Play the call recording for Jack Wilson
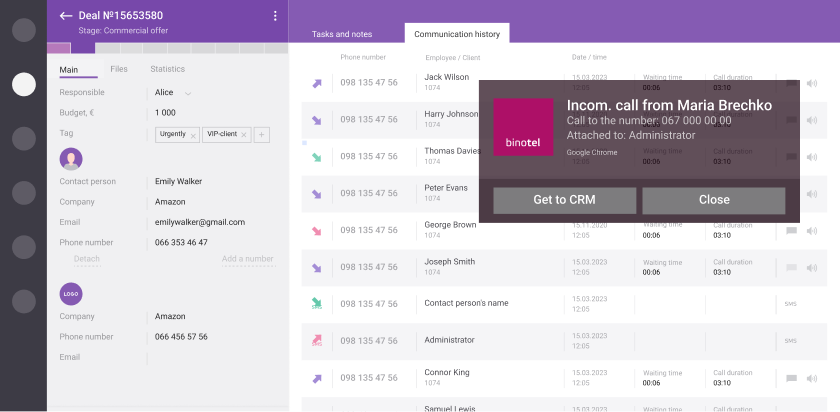The image size is (840, 412). click(x=812, y=84)
